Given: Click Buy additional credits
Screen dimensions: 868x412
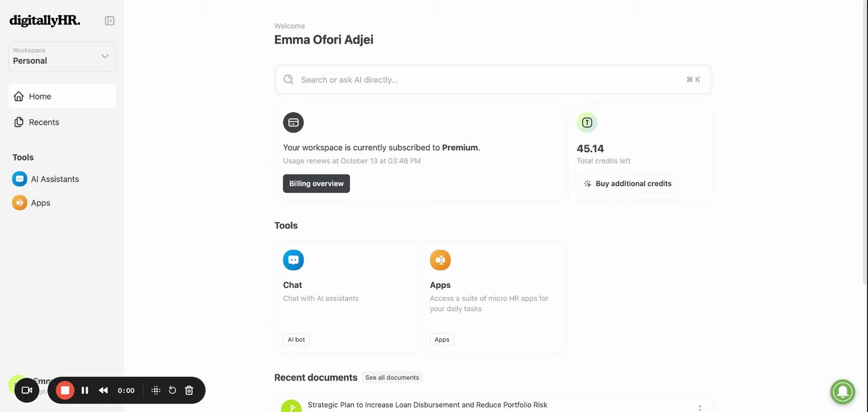Looking at the screenshot, I should [628, 184].
